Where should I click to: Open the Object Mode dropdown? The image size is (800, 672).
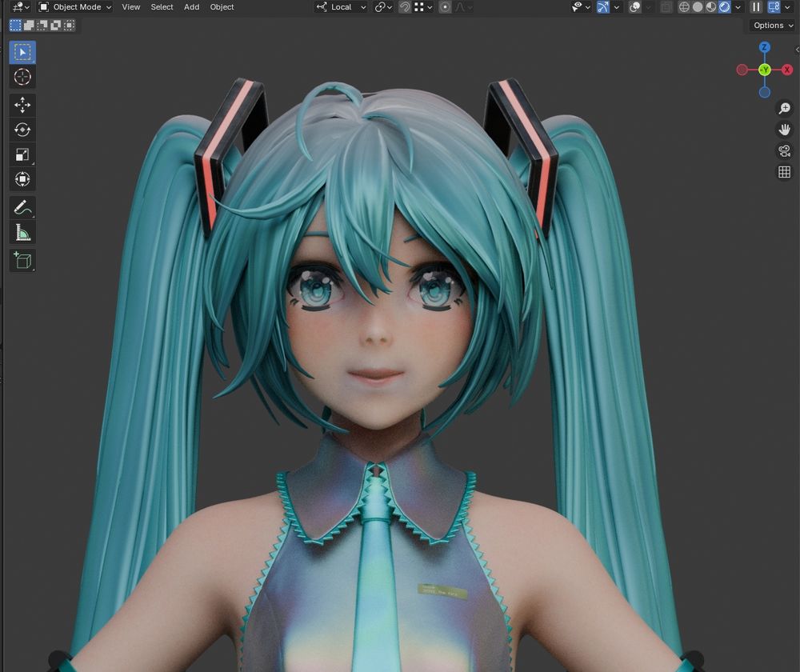75,7
